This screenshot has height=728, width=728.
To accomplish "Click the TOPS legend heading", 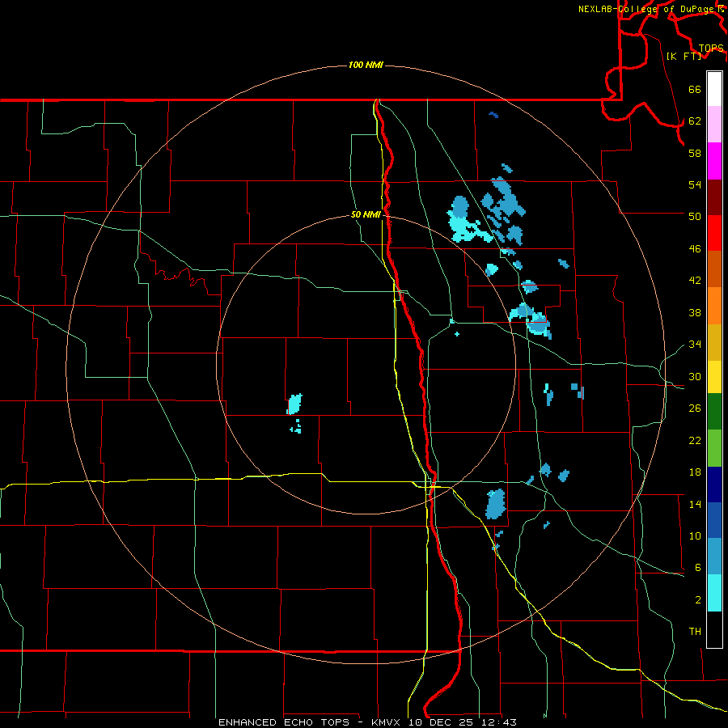I will 711,48.
